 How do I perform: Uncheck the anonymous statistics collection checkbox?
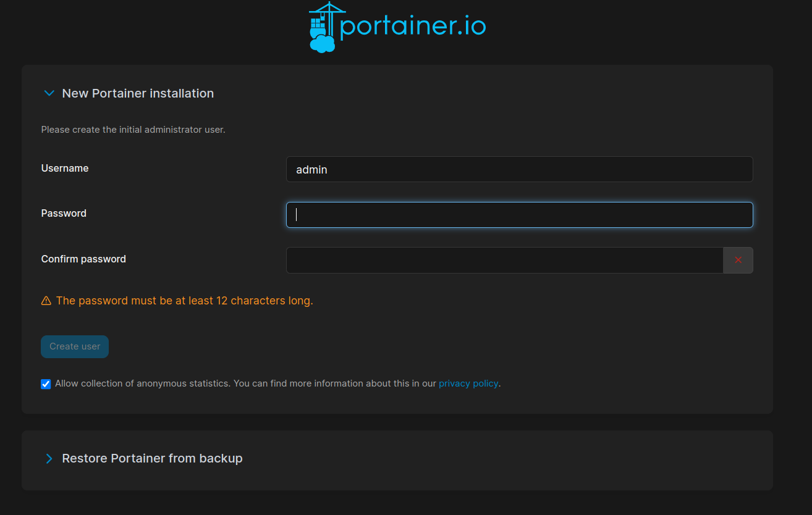(46, 384)
